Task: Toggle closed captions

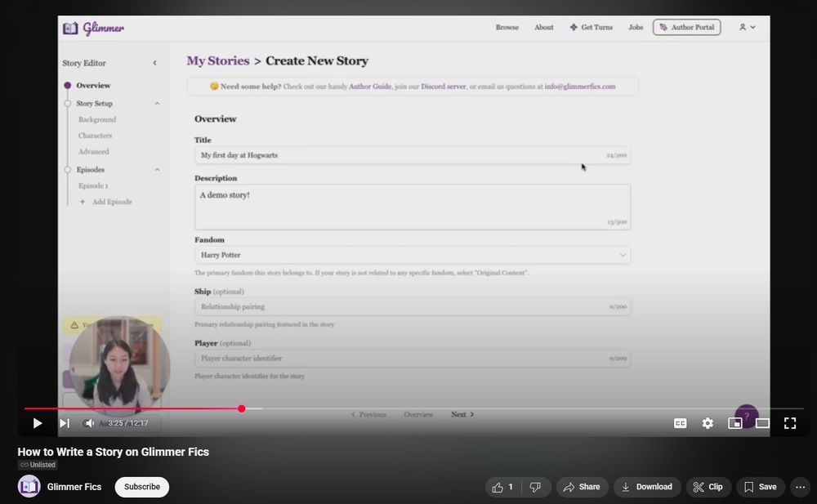Action: (680, 423)
